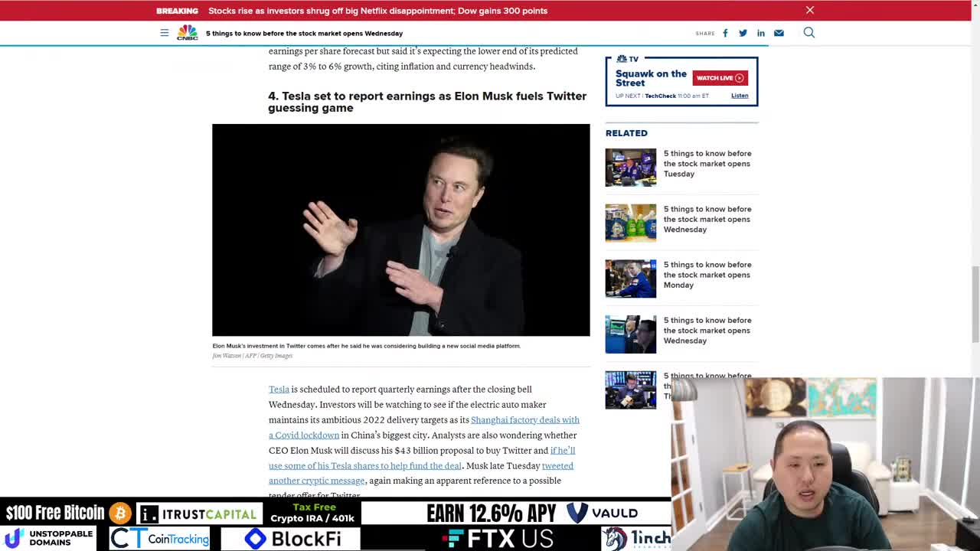Click the Bitcoin coin icon in banner
Viewport: 980px width, 551px height.
click(x=120, y=513)
